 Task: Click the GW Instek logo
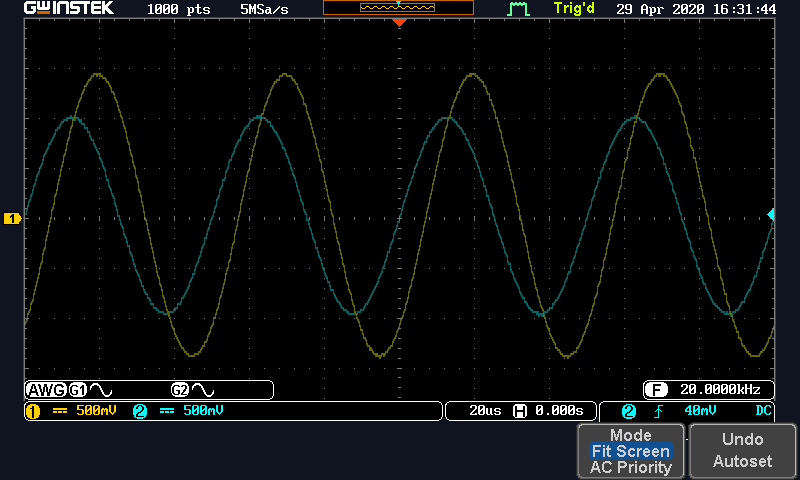tap(69, 9)
